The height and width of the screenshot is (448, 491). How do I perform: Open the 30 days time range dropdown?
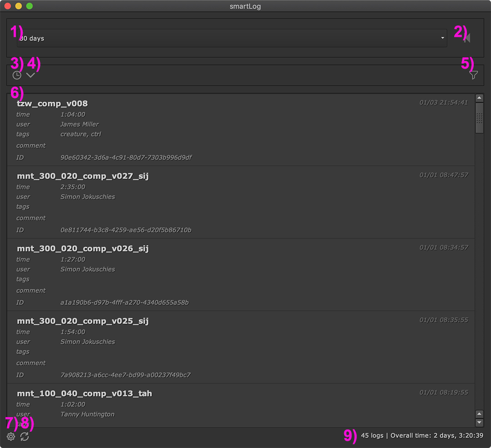click(232, 39)
